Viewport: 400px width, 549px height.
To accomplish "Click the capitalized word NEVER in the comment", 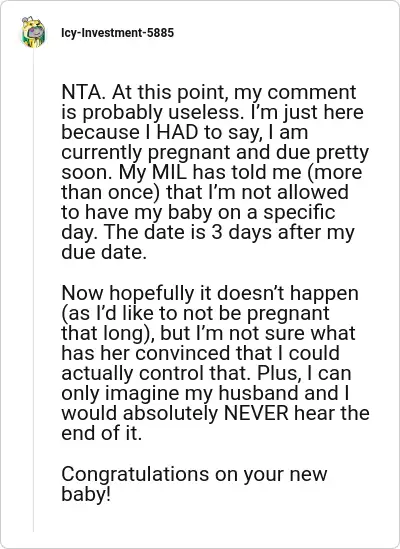I will [x=256, y=413].
